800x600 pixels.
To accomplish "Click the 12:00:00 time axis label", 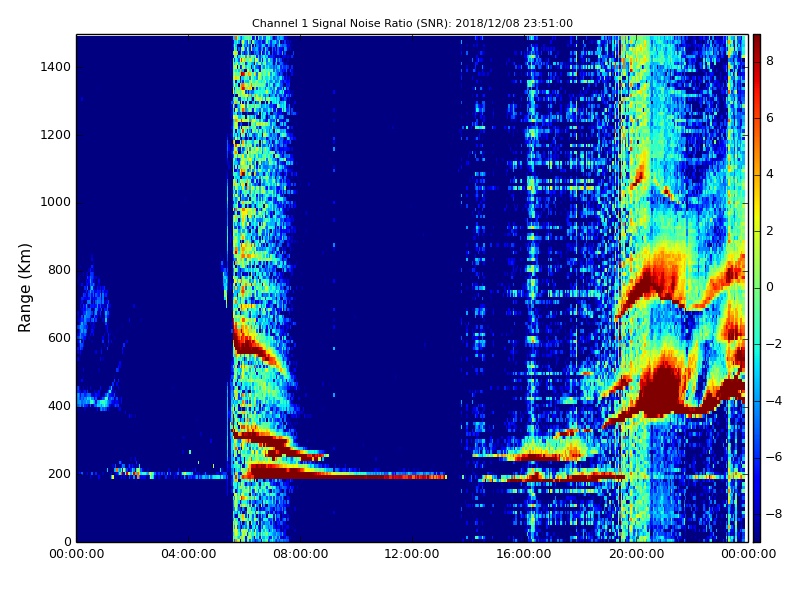I will tap(412, 554).
